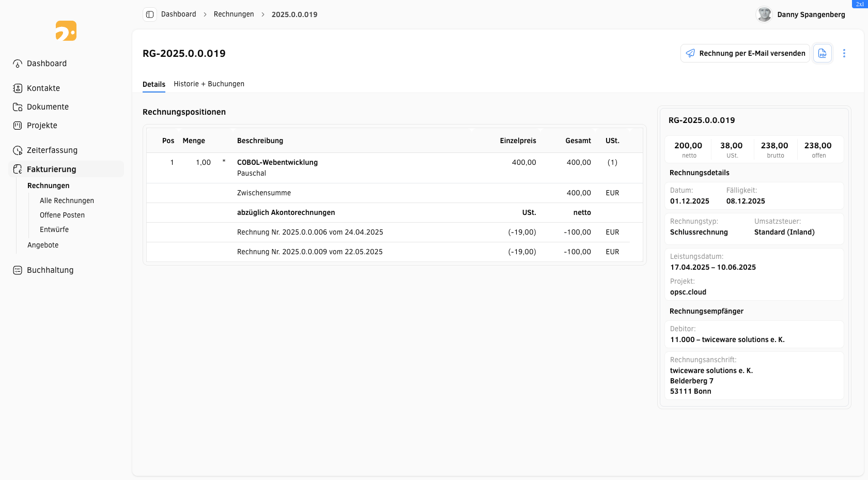Click the Projekte icon in sidebar
The image size is (868, 480).
[18, 125]
